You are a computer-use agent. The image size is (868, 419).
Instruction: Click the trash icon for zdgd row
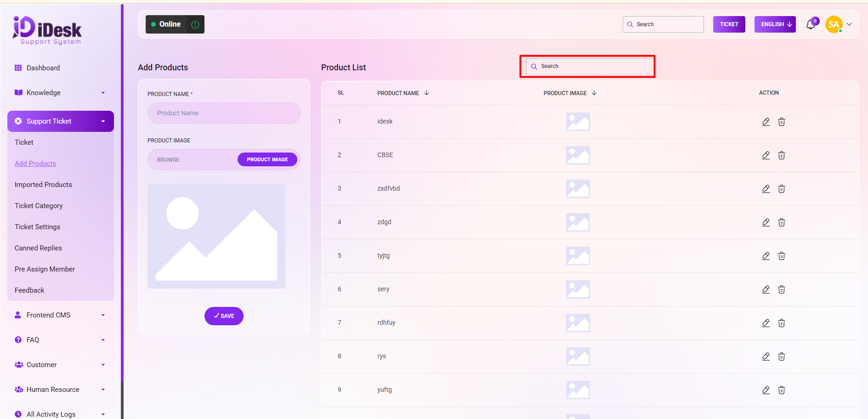(x=781, y=222)
